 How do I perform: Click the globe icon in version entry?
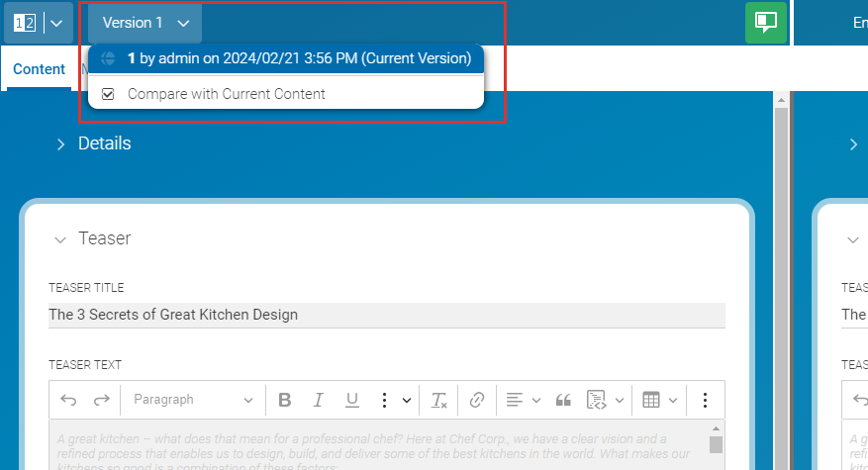coord(109,58)
